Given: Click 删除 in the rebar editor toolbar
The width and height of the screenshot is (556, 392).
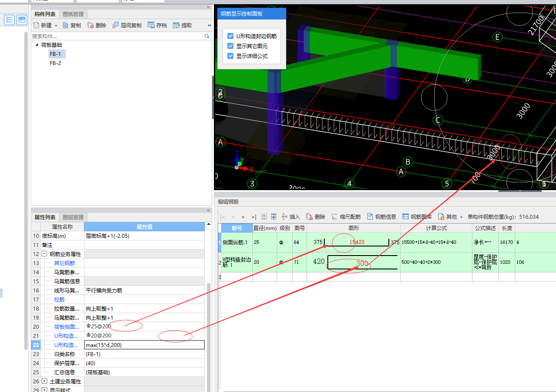Looking at the screenshot, I should (316, 217).
